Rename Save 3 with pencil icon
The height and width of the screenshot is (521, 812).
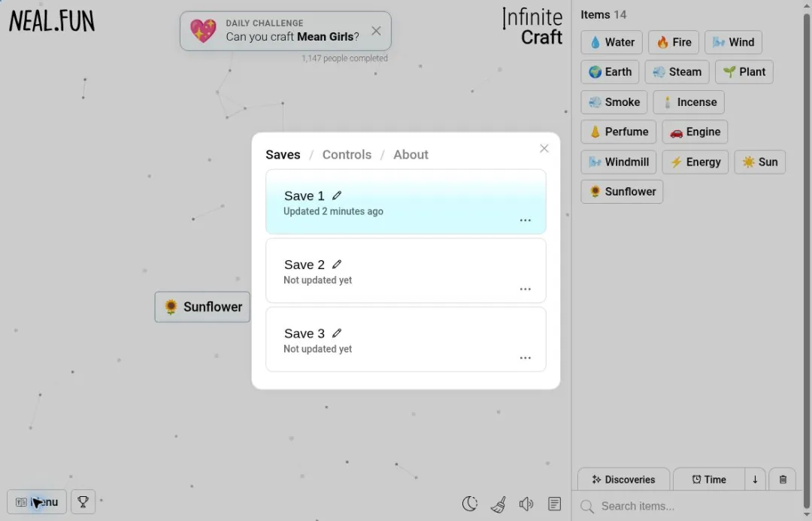tap(337, 333)
